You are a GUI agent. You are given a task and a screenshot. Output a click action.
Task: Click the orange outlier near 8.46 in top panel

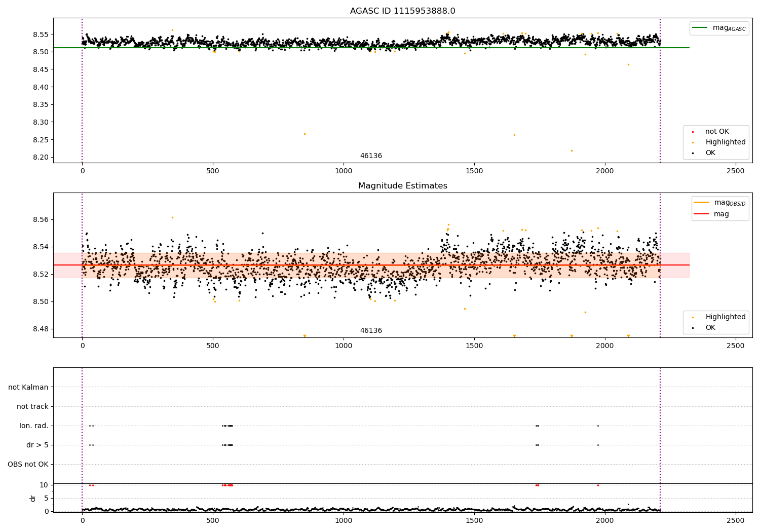tap(628, 64)
